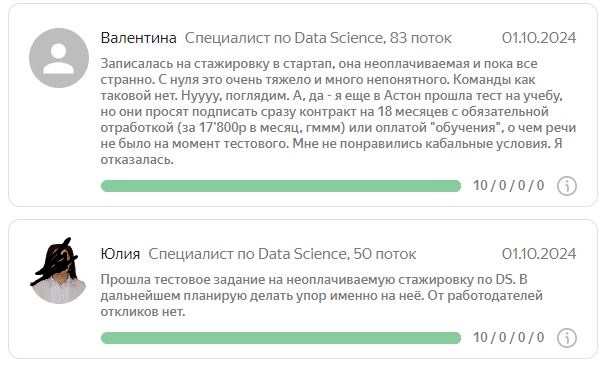Click date 01.10.2024 on Валентина's review

coord(539,38)
